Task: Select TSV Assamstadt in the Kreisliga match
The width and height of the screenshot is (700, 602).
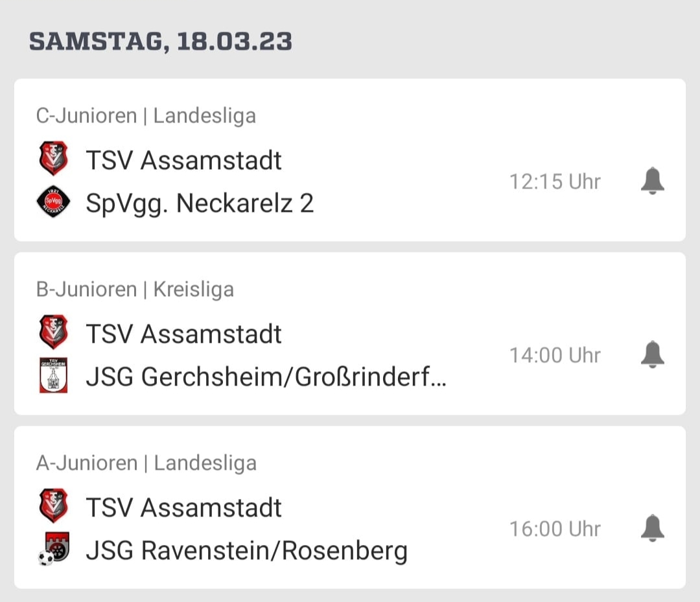Action: pos(183,334)
